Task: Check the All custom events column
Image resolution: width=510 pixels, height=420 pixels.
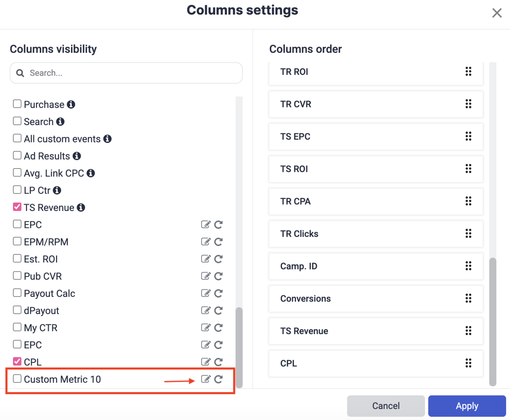Action: coord(17,138)
